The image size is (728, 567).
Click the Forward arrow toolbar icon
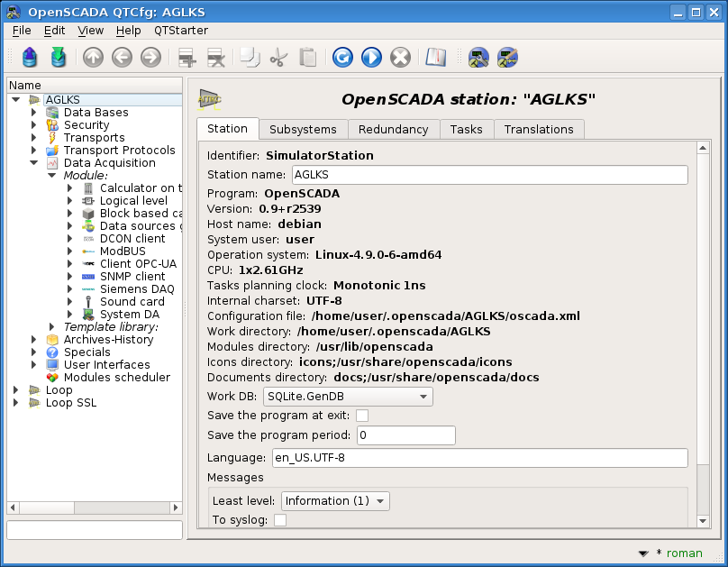(x=150, y=58)
